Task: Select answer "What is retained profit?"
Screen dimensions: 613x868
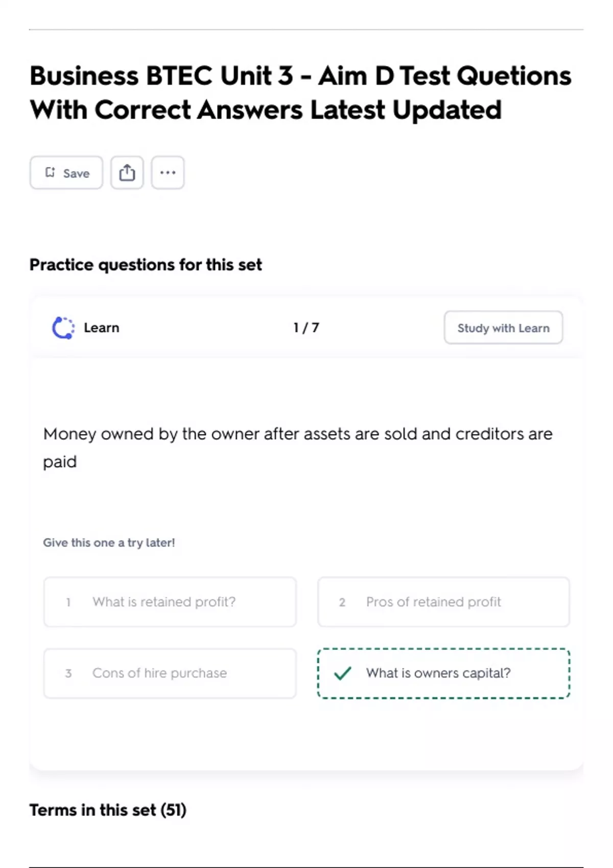Action: (164, 602)
